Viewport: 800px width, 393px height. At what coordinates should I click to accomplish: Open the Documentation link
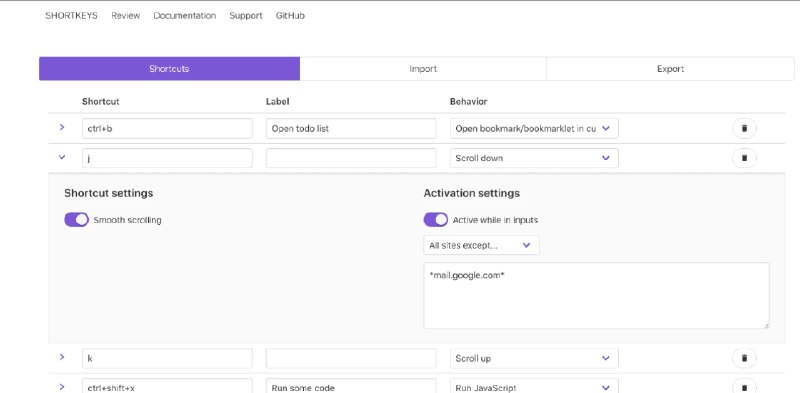(x=185, y=15)
